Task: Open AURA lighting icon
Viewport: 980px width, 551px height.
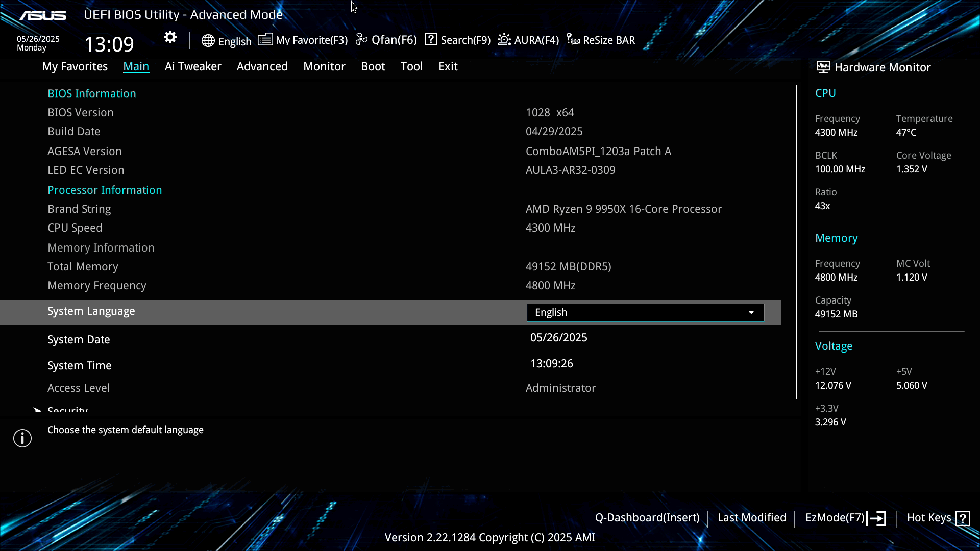Action: coord(504,40)
